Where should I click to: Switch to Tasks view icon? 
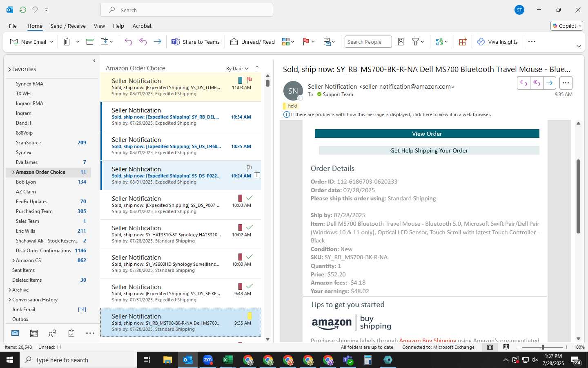click(x=71, y=333)
